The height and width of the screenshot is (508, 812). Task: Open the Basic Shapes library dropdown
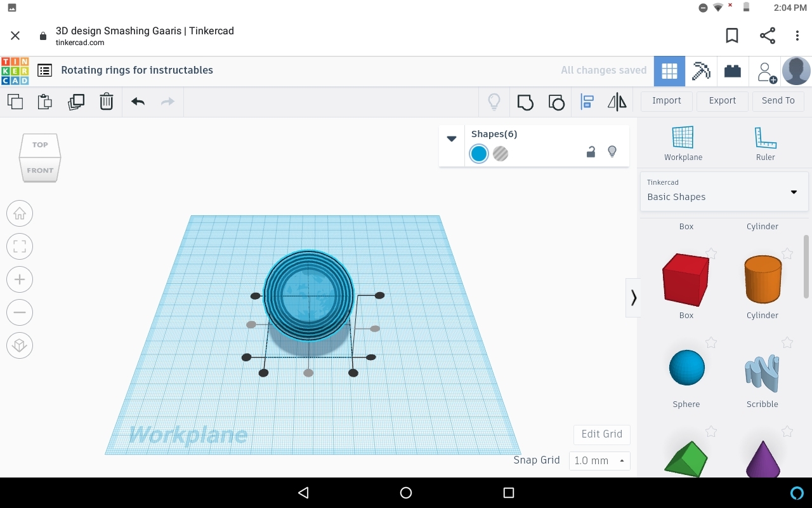pos(724,191)
